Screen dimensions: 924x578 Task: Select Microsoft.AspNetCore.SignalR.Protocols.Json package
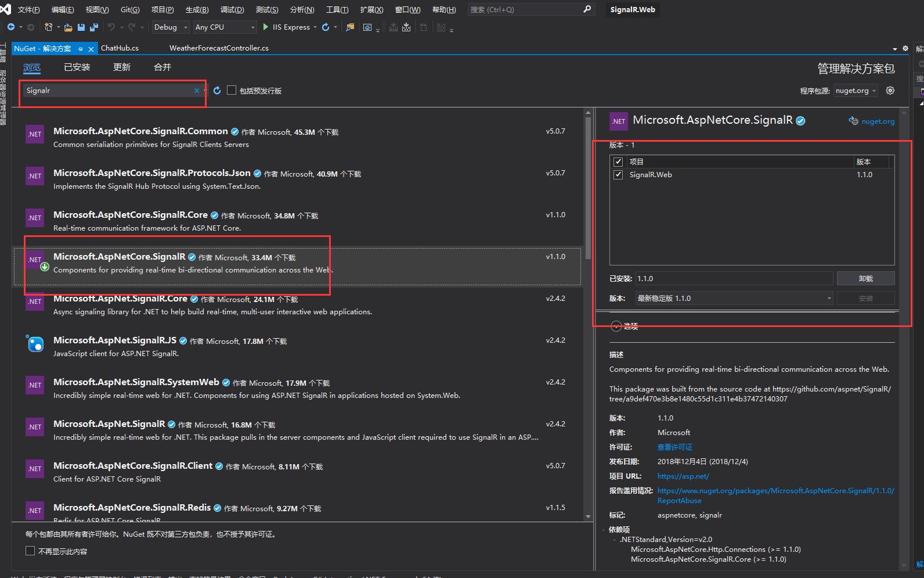pos(297,179)
